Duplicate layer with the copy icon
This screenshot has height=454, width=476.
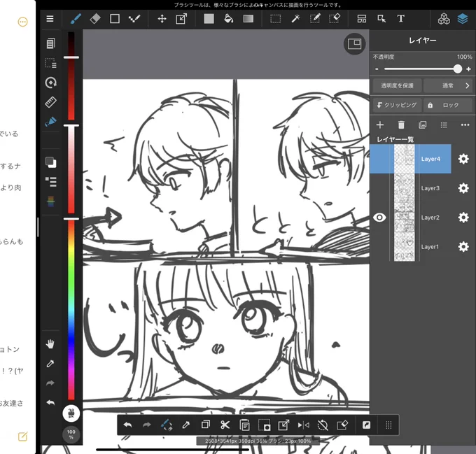pos(422,125)
